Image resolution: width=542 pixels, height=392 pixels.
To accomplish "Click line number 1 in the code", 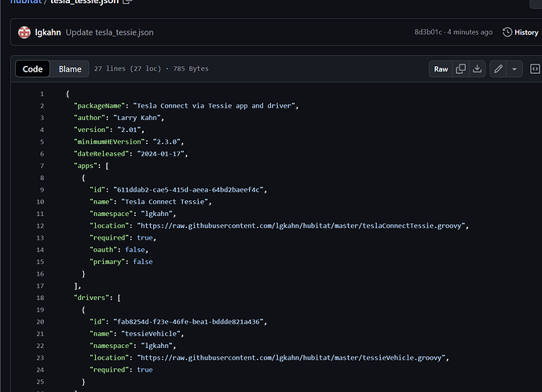I will (x=42, y=93).
